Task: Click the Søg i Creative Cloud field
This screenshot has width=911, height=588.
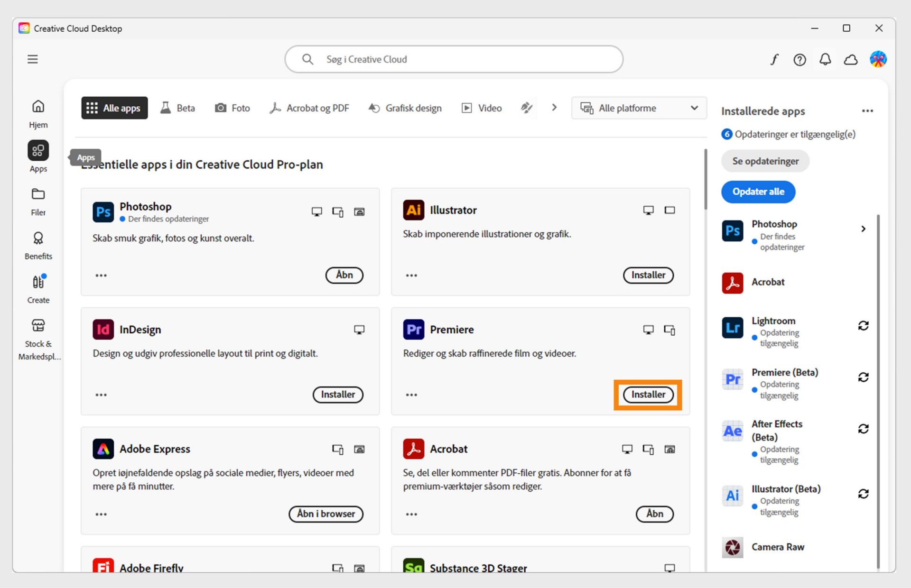Action: pyautogui.click(x=454, y=59)
